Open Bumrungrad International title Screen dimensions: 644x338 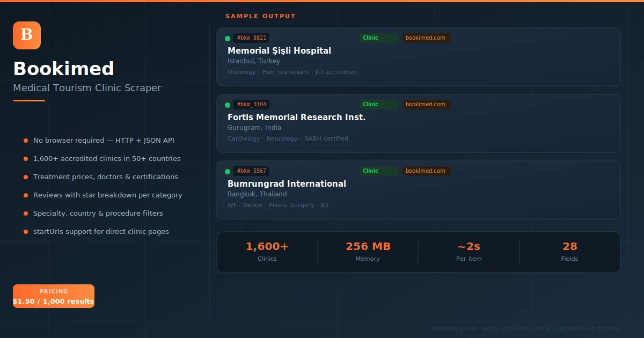point(287,184)
